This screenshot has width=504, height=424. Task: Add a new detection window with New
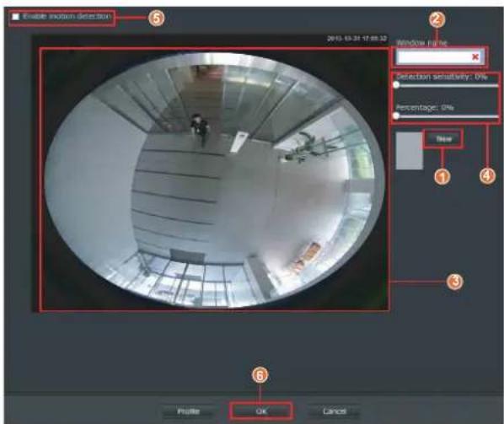[x=443, y=139]
